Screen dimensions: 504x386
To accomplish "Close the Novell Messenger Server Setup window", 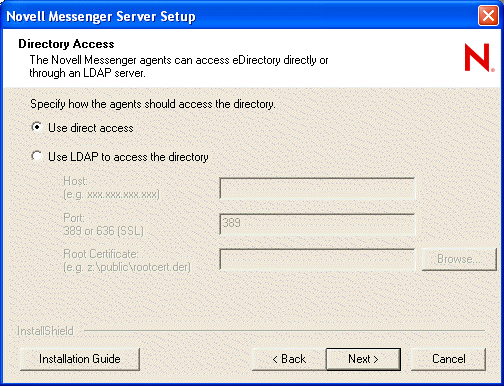I will [488, 15].
